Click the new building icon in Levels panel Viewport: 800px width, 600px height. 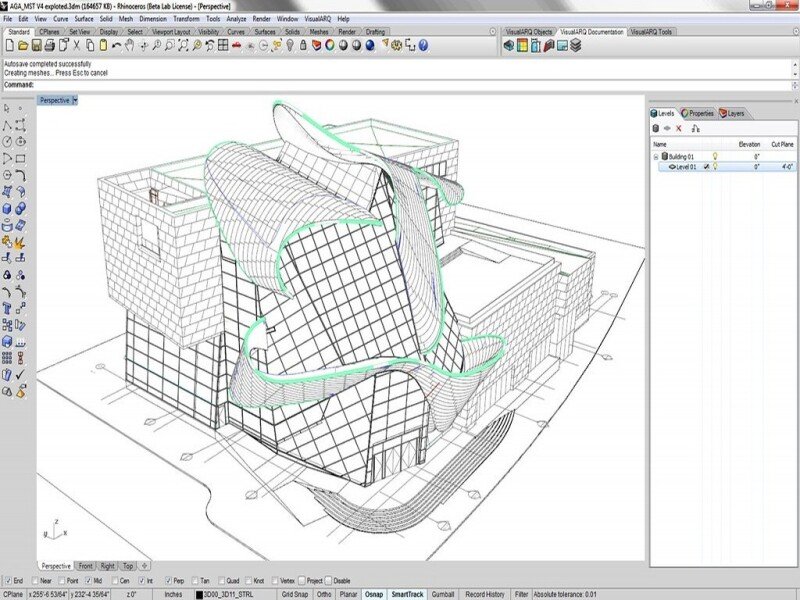(656, 128)
